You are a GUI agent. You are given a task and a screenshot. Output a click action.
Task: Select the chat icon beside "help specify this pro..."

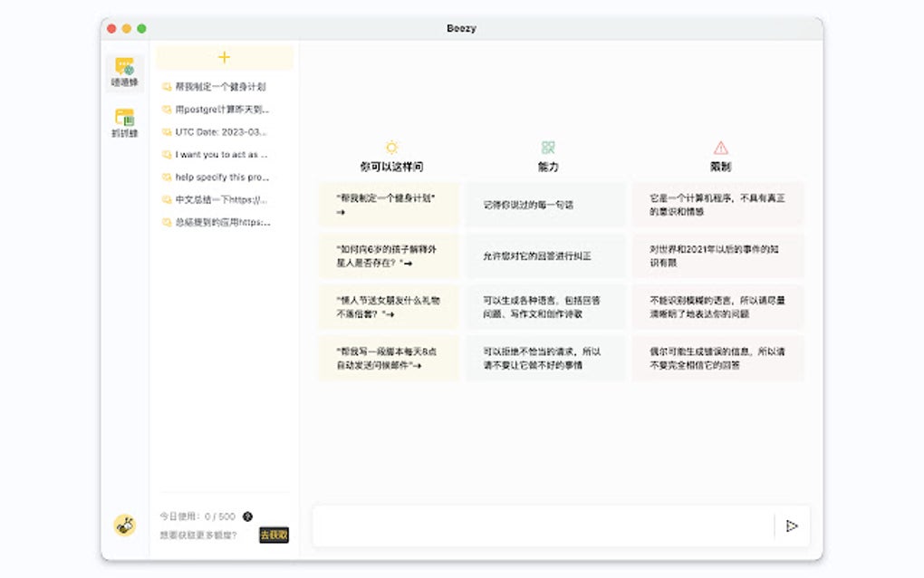tap(167, 177)
